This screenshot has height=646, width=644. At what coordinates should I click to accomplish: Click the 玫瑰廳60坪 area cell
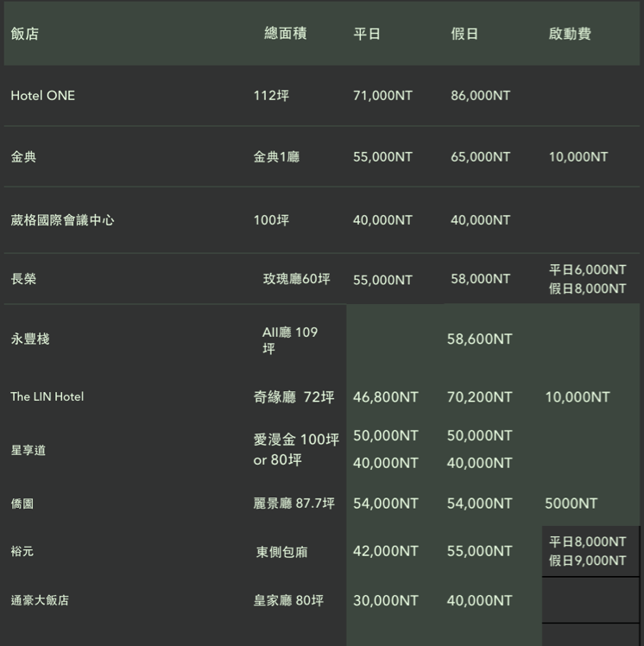point(296,279)
